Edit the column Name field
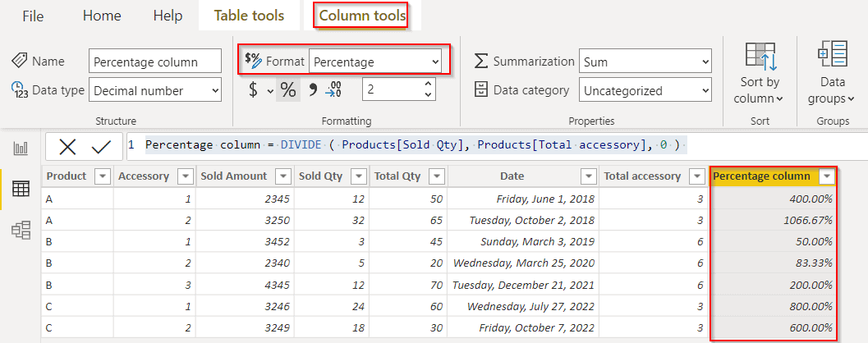This screenshot has width=868, height=343. coord(155,62)
